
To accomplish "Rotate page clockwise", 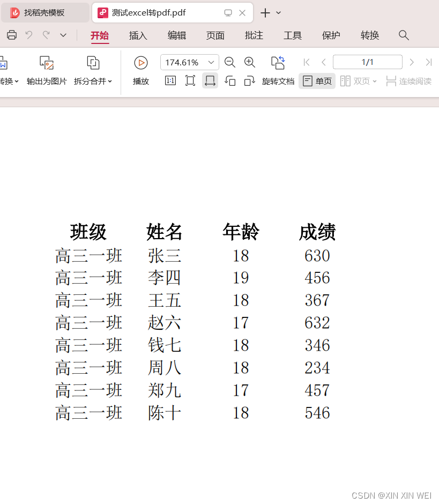I will tap(249, 81).
